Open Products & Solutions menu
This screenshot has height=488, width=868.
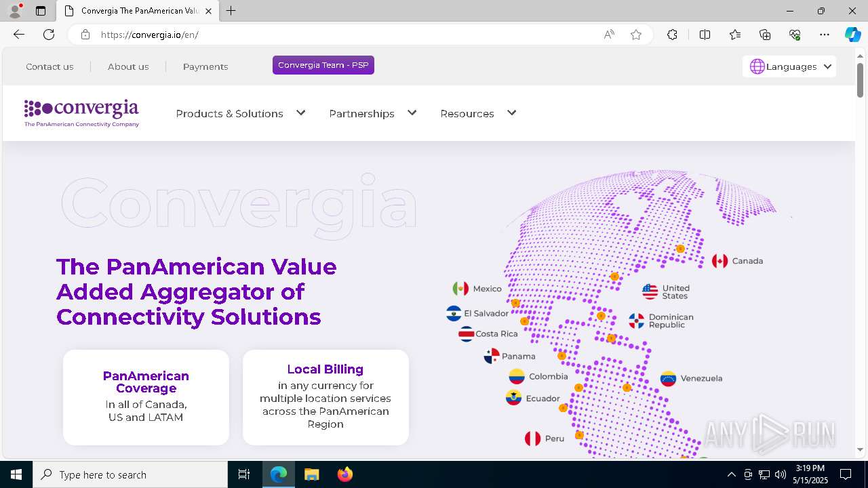229,113
